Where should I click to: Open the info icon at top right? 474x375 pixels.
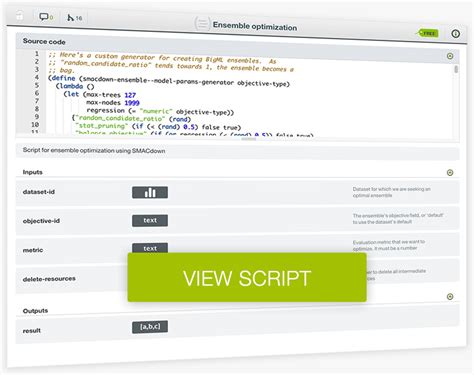click(x=456, y=34)
